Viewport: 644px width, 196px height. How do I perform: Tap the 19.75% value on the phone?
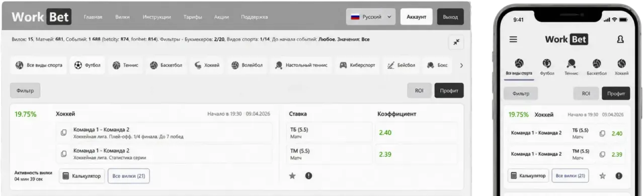[518, 114]
